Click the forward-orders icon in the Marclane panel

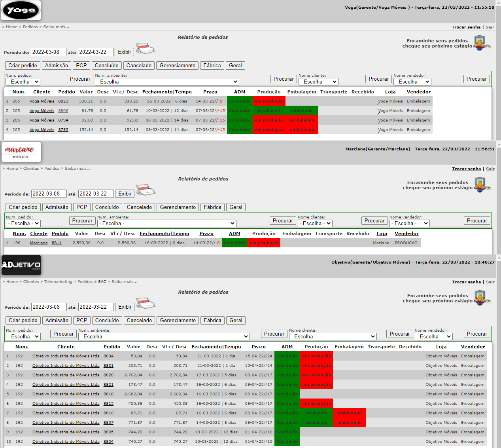[482, 185]
